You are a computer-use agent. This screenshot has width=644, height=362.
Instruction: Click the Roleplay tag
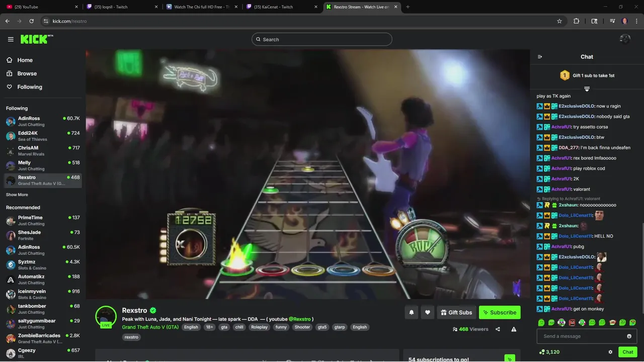point(260,327)
